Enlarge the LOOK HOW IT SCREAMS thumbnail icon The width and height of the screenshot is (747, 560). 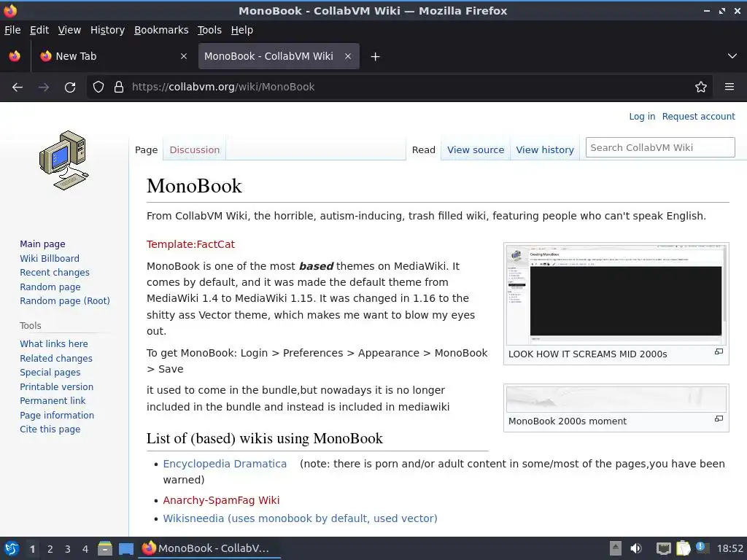pyautogui.click(x=719, y=352)
